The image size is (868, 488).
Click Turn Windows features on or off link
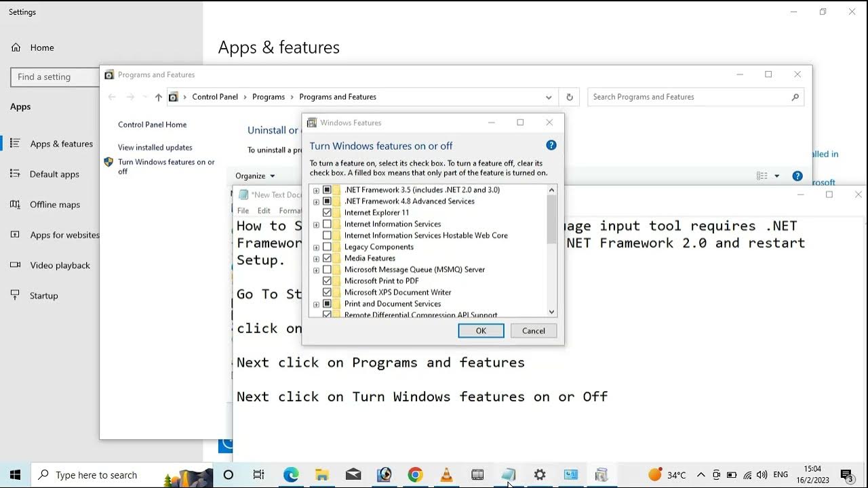[166, 167]
